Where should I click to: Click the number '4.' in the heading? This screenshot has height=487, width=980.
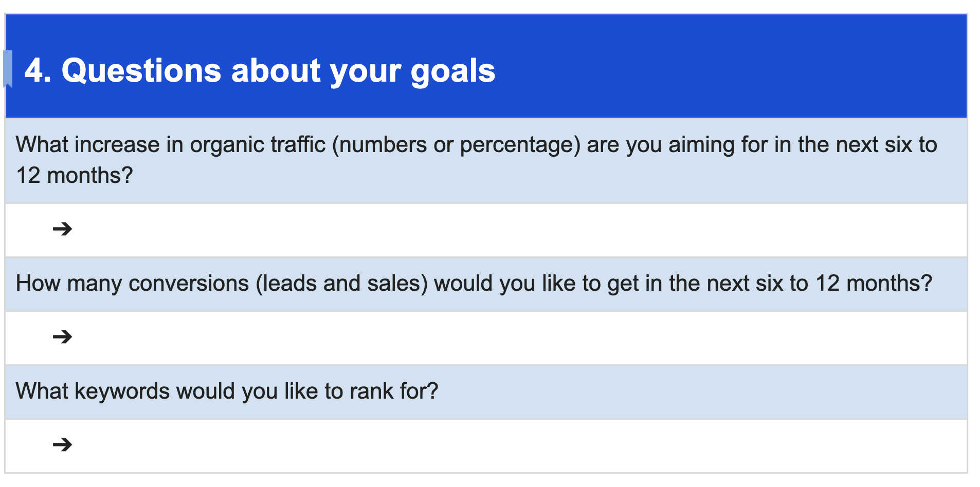(38, 70)
